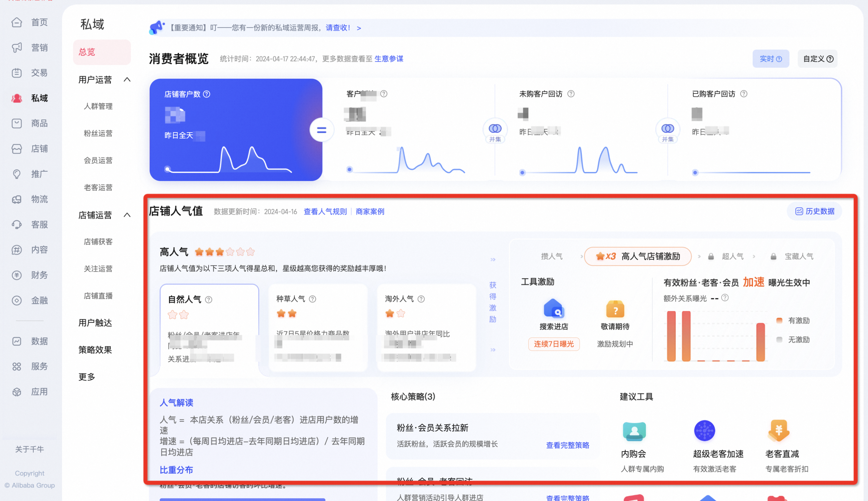Select the 自然人气 card
868x501 pixels.
click(x=209, y=329)
